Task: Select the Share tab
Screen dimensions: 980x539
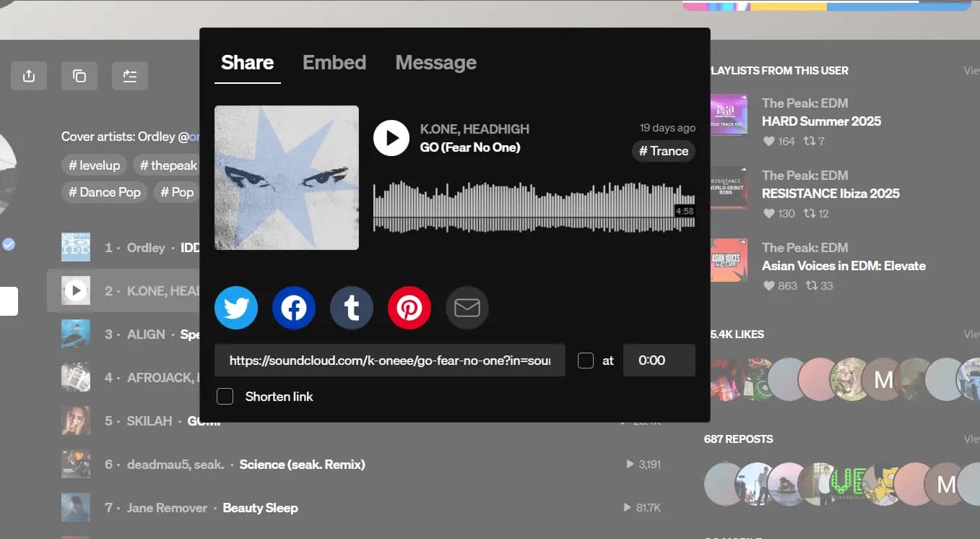Action: pos(248,63)
